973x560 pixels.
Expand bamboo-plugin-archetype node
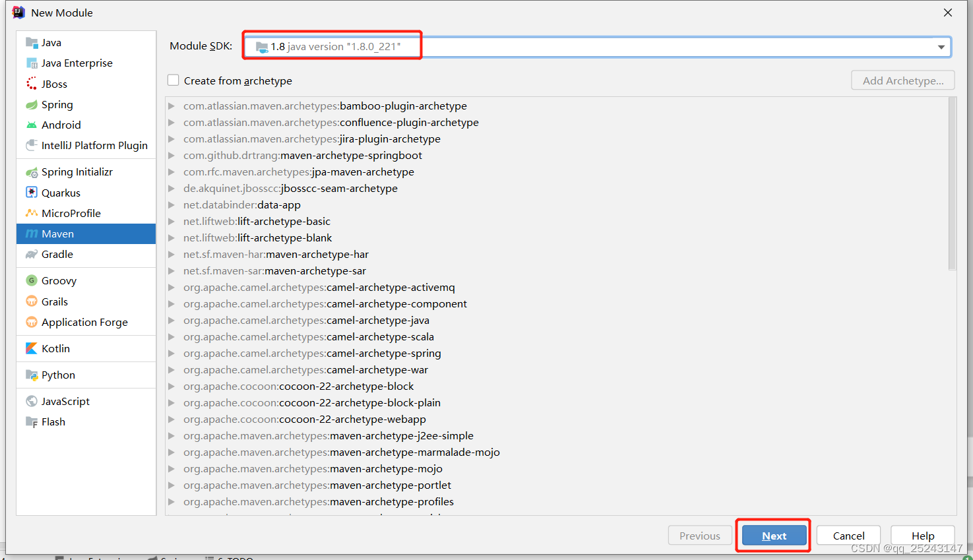172,106
